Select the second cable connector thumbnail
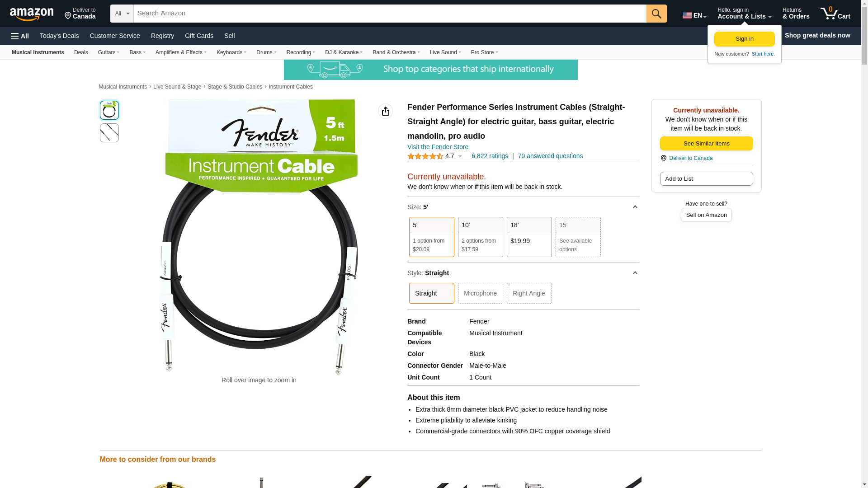 click(109, 133)
